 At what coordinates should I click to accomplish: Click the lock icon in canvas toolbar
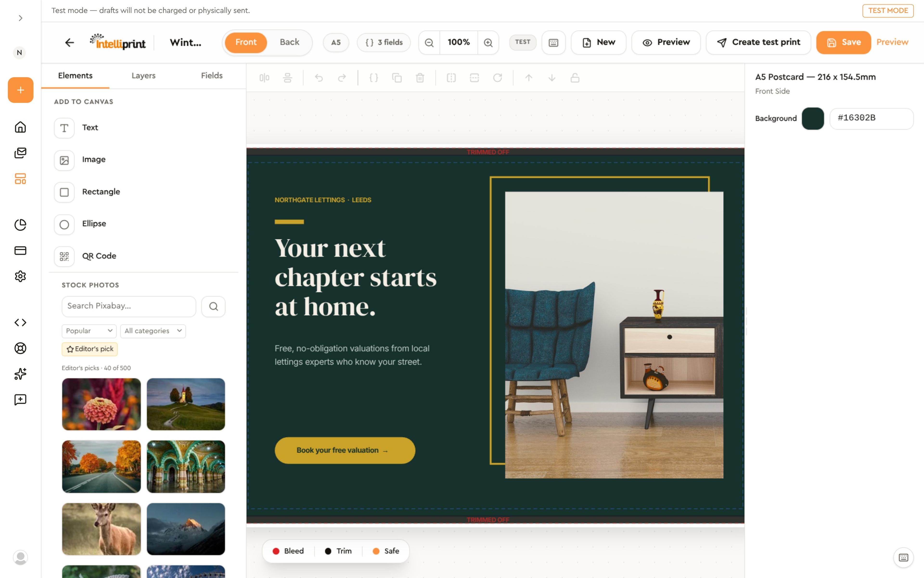point(575,78)
